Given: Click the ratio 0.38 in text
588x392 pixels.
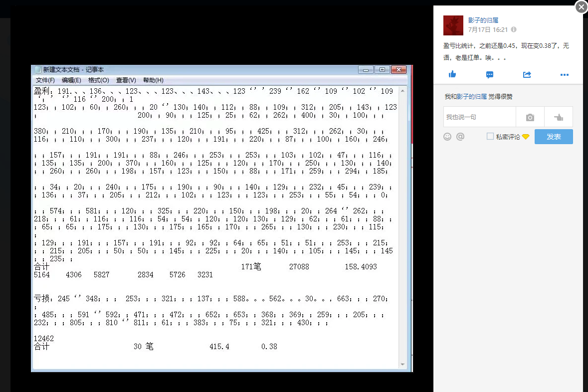Looking at the screenshot, I should coord(269,347).
